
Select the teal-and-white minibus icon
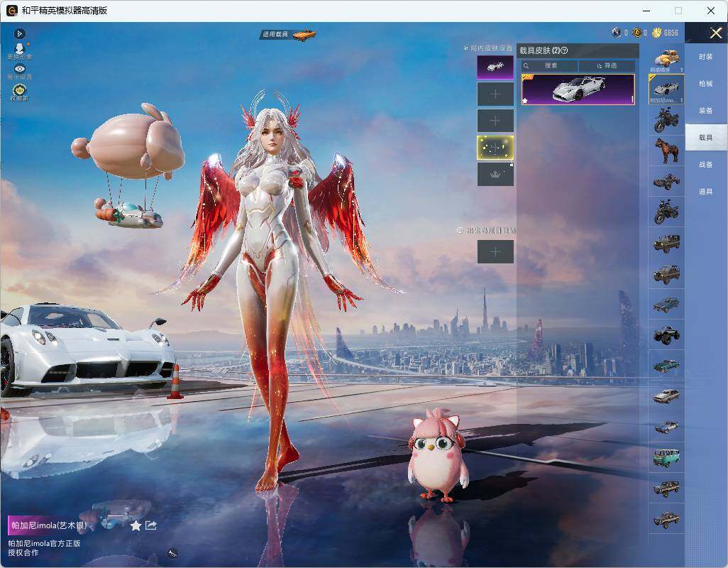tap(667, 457)
